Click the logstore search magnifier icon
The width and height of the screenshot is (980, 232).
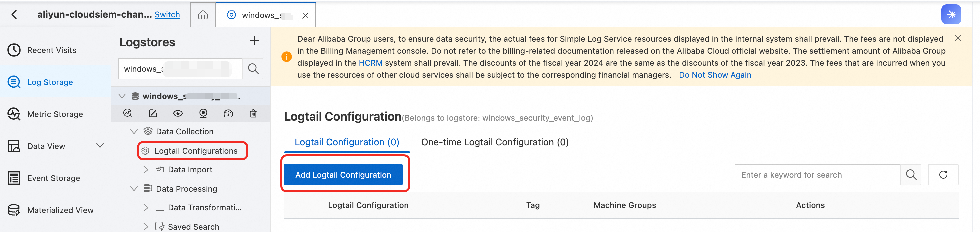253,69
